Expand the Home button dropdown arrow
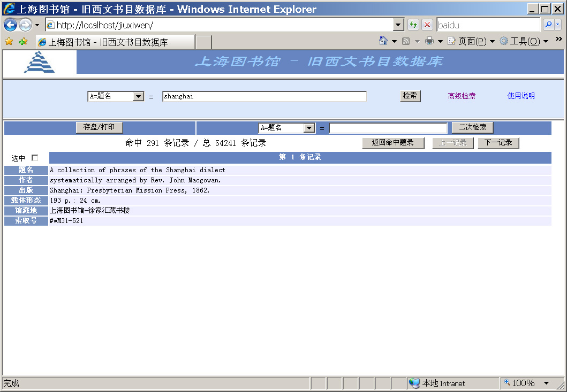Screen dimensions: 567x392 tap(394, 41)
